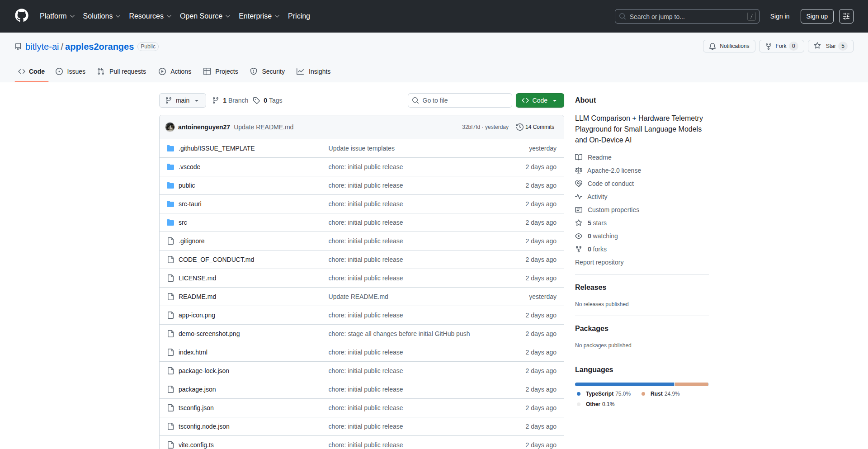Click the heart icon beside Code of conduct
The image size is (868, 449).
(579, 184)
